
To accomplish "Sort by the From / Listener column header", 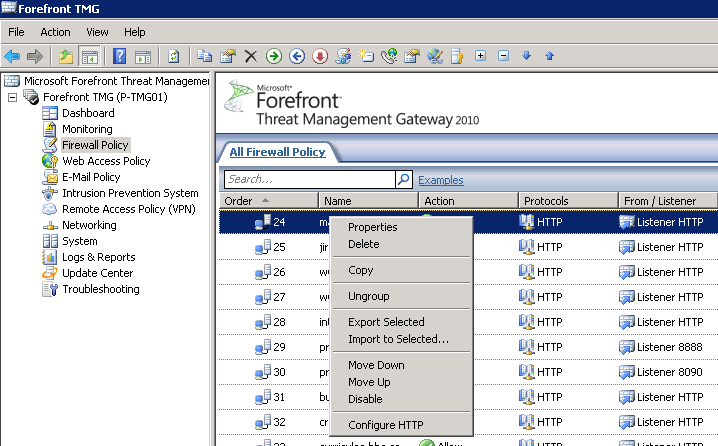I will tap(667, 201).
